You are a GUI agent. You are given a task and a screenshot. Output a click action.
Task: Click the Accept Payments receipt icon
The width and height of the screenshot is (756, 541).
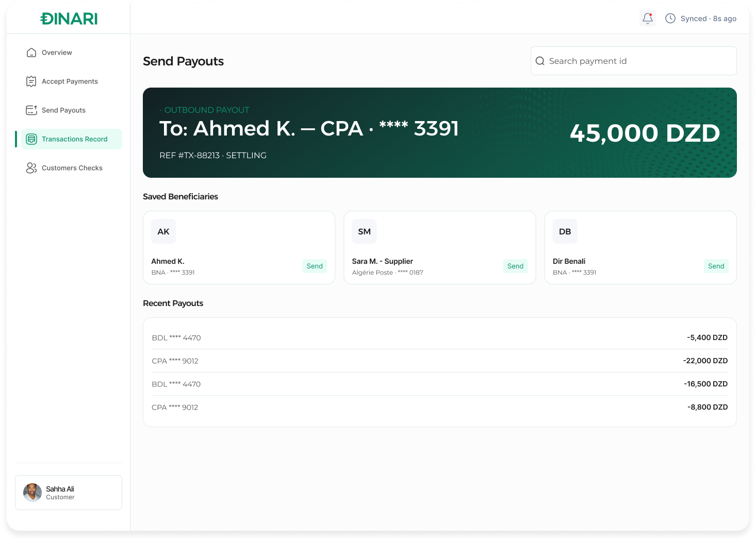(31, 81)
